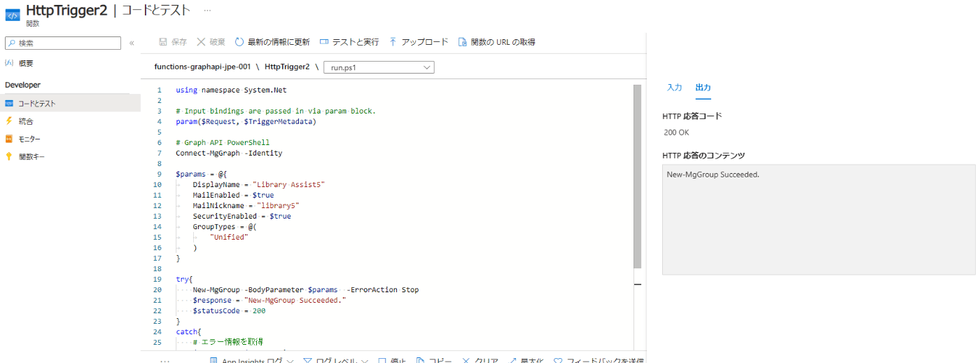Click the using namespace System.Net line
This screenshot has width=980, height=363.
point(231,90)
